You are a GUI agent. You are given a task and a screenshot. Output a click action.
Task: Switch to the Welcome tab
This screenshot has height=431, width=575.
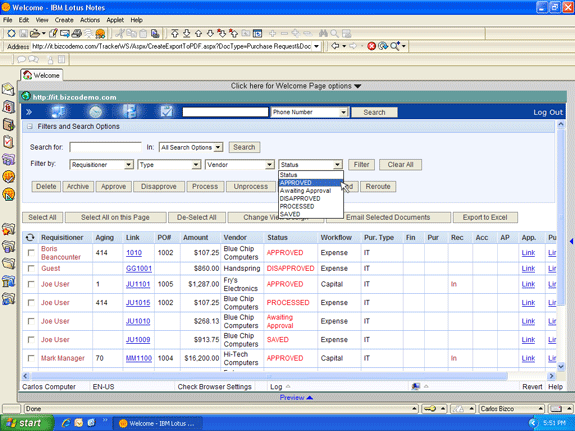(x=41, y=75)
